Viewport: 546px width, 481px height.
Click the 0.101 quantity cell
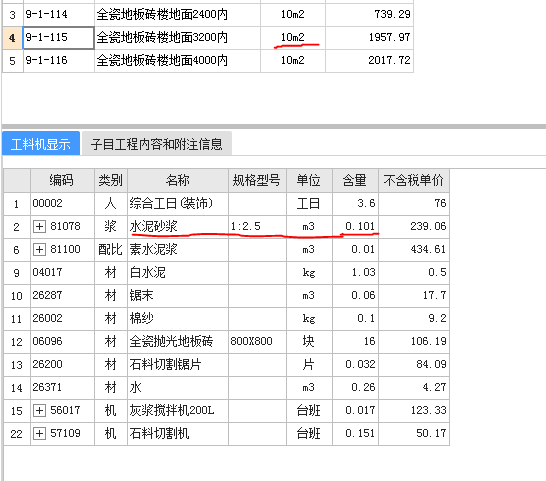pyautogui.click(x=355, y=227)
